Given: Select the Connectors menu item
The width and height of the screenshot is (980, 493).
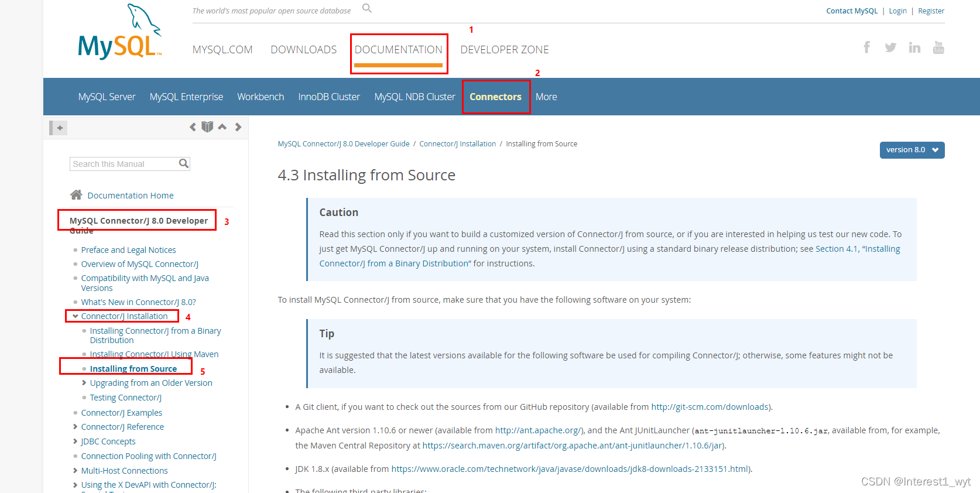Looking at the screenshot, I should (x=495, y=97).
